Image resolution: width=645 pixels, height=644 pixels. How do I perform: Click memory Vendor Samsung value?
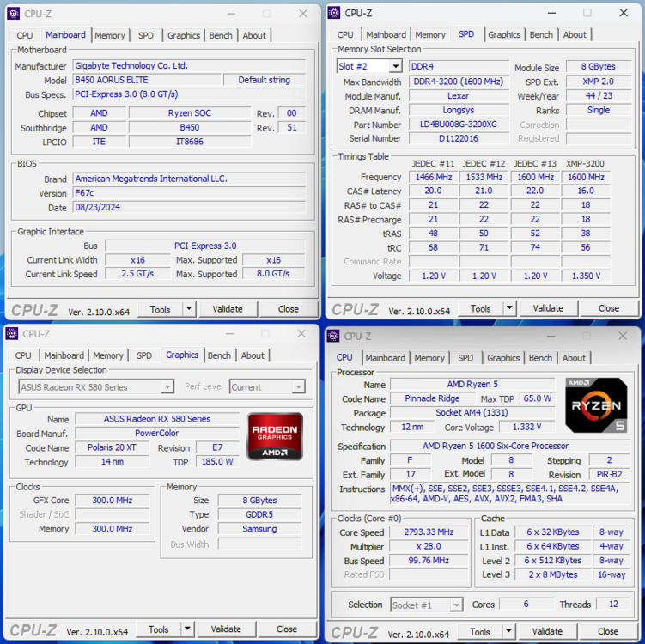259,529
